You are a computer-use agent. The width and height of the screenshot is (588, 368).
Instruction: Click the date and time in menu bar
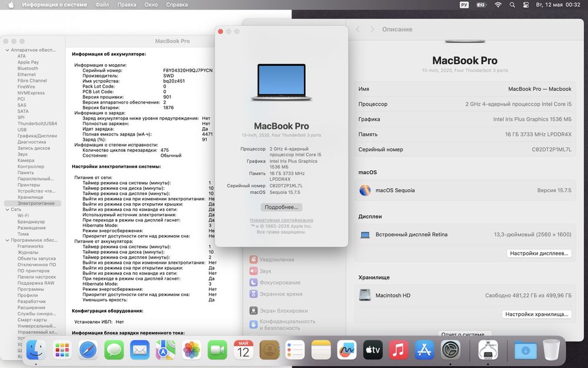point(558,5)
